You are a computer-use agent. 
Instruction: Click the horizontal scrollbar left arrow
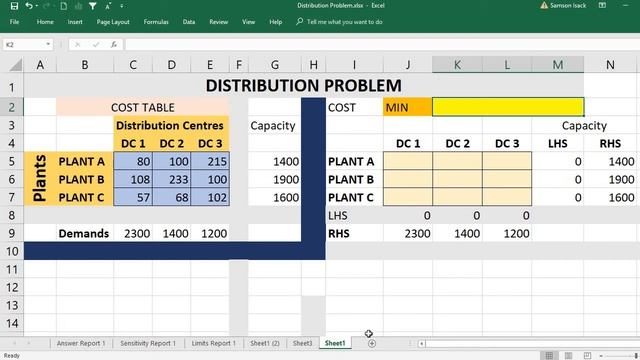point(422,344)
